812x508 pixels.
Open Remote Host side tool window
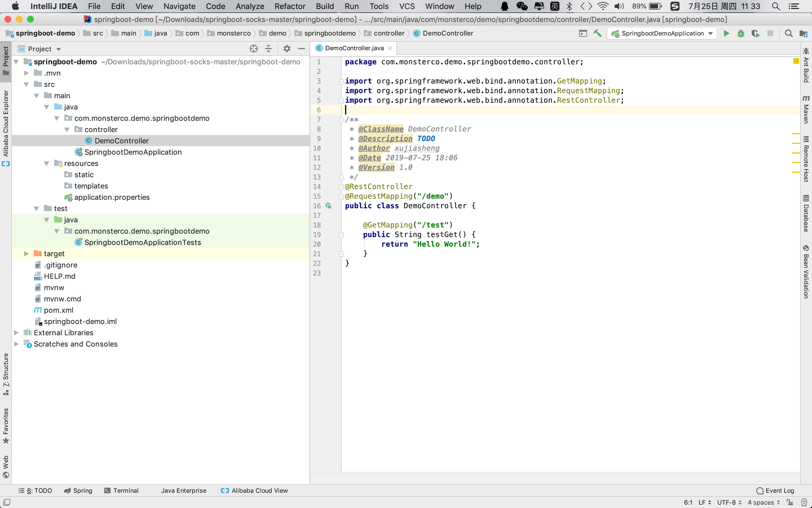point(806,159)
